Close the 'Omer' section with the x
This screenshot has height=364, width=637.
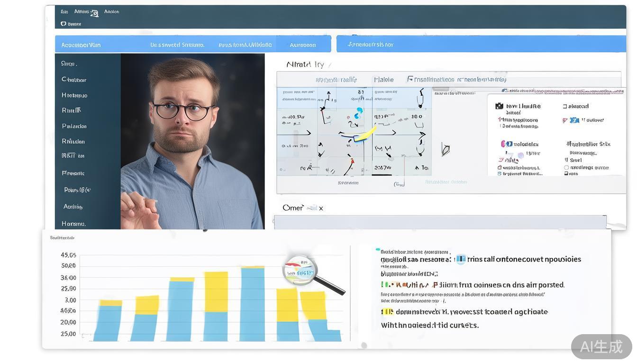pyautogui.click(x=321, y=208)
